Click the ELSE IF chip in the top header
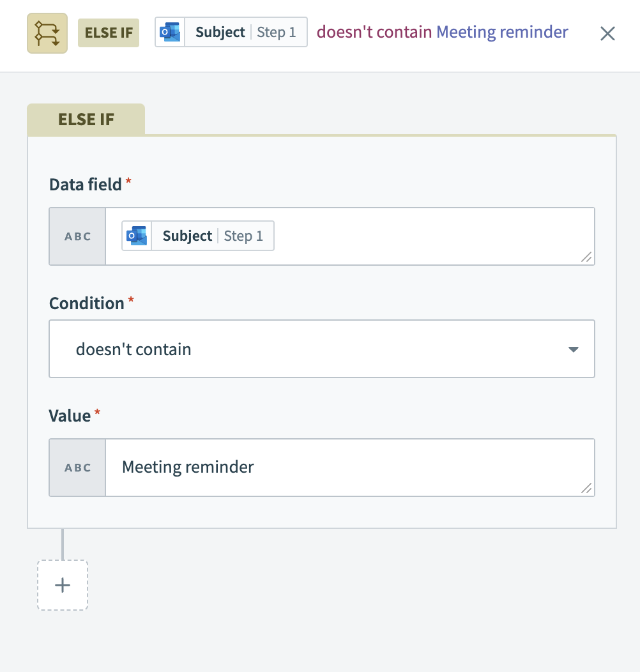640x672 pixels. 108,32
